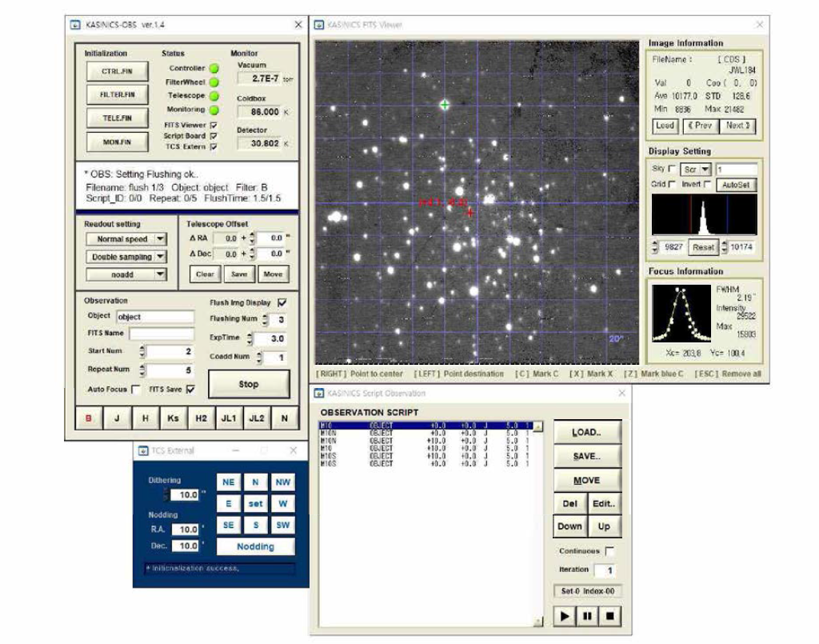Enable the Grid checkbox in Display Setting
819x644 pixels.
(x=672, y=184)
